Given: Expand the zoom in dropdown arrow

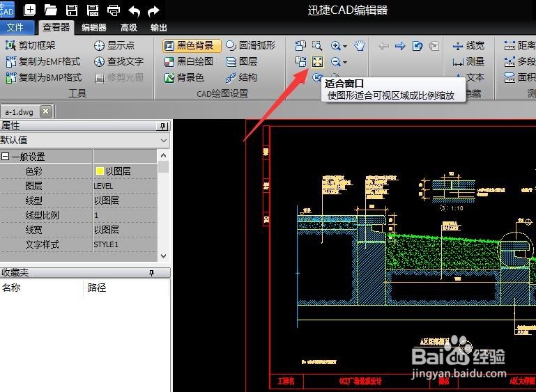Looking at the screenshot, I should click(345, 46).
